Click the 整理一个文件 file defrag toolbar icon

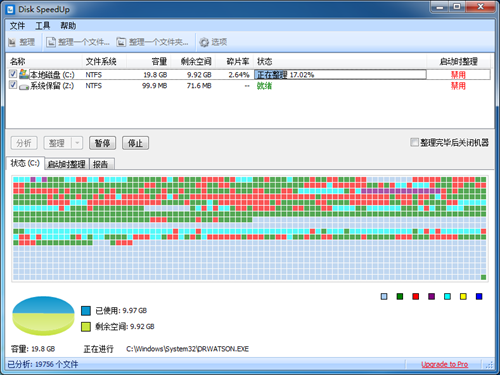pyautogui.click(x=51, y=42)
